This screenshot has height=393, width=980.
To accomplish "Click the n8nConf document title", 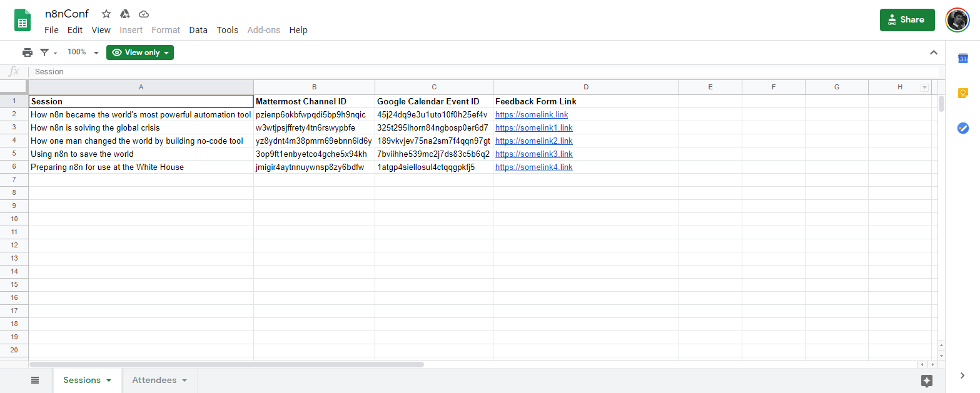I will [67, 14].
